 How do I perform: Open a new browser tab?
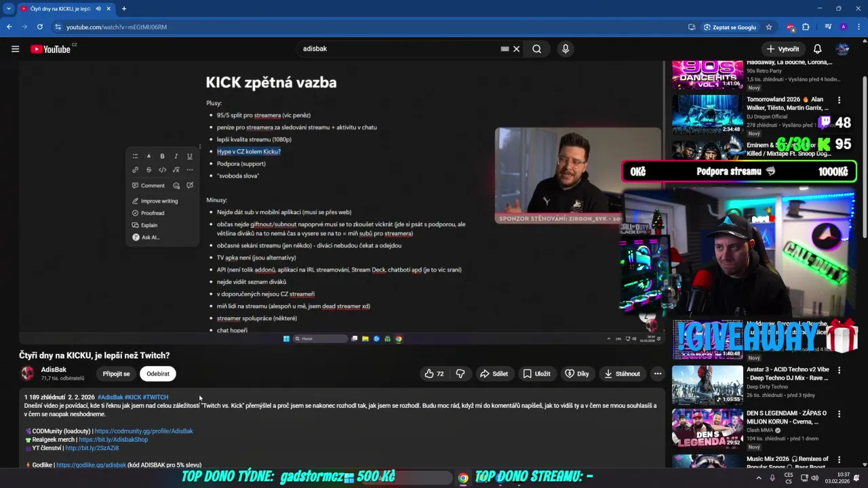[123, 9]
